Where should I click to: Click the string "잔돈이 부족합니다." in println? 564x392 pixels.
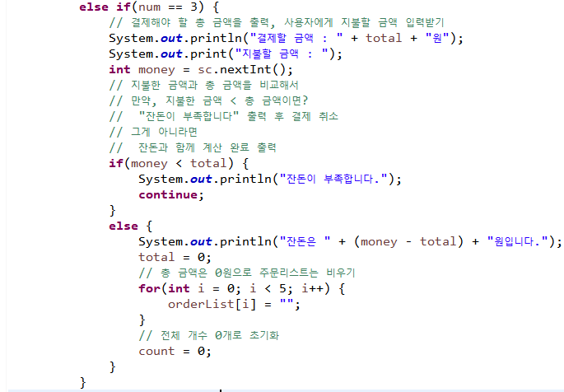333,179
